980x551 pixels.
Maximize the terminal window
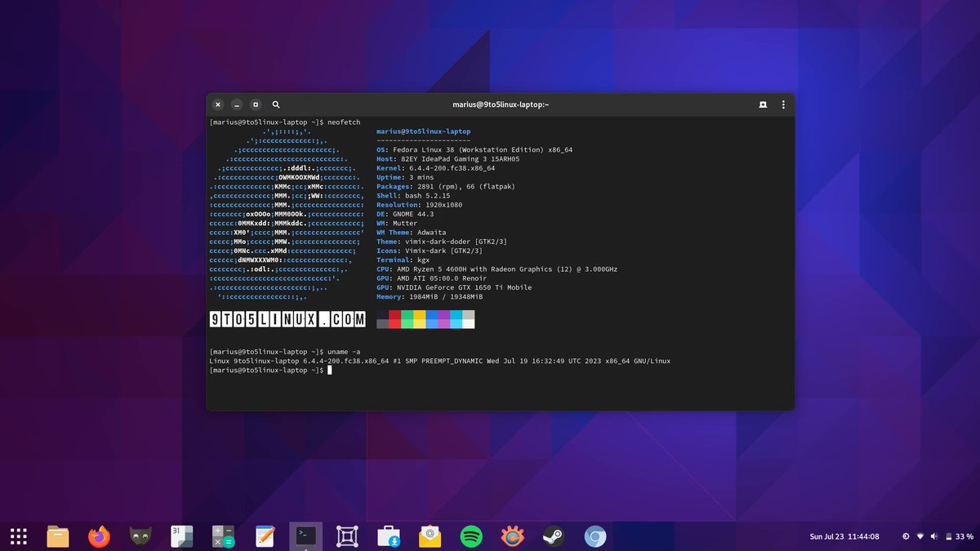click(x=256, y=104)
